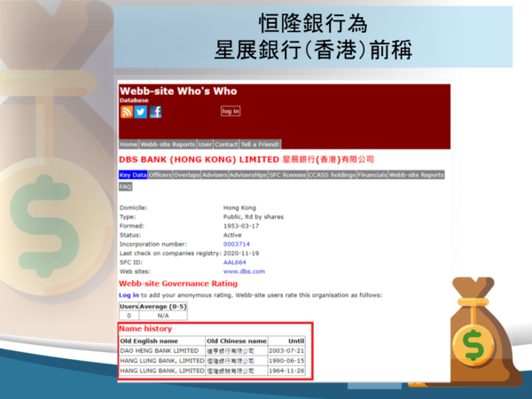
Task: Open the Contact menu item
Action: tap(226, 145)
